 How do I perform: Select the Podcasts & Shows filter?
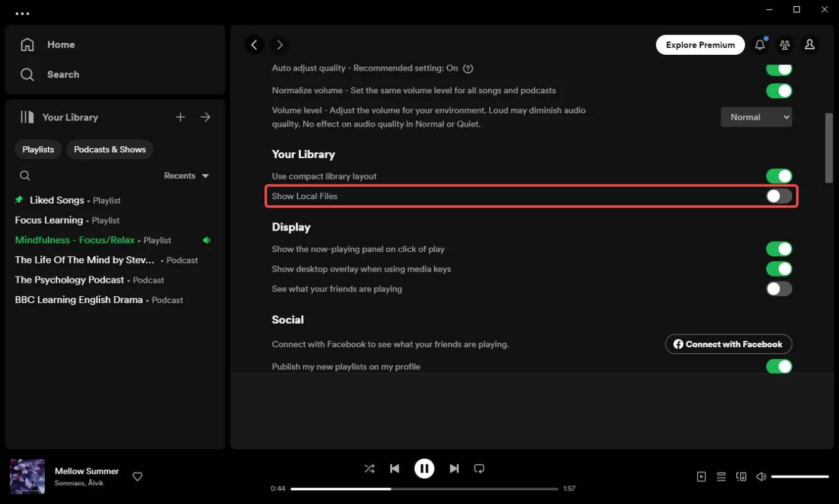coord(110,149)
